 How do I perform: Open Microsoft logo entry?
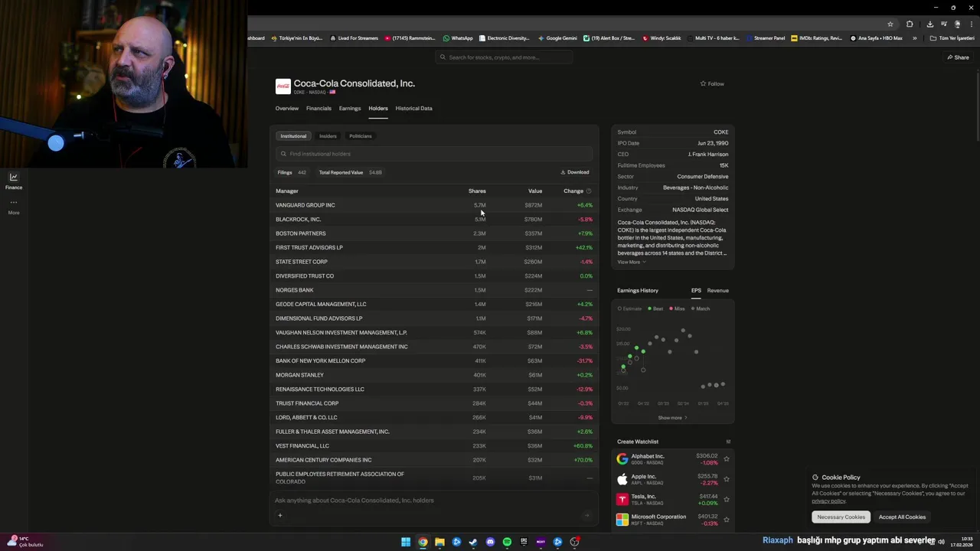(x=622, y=520)
